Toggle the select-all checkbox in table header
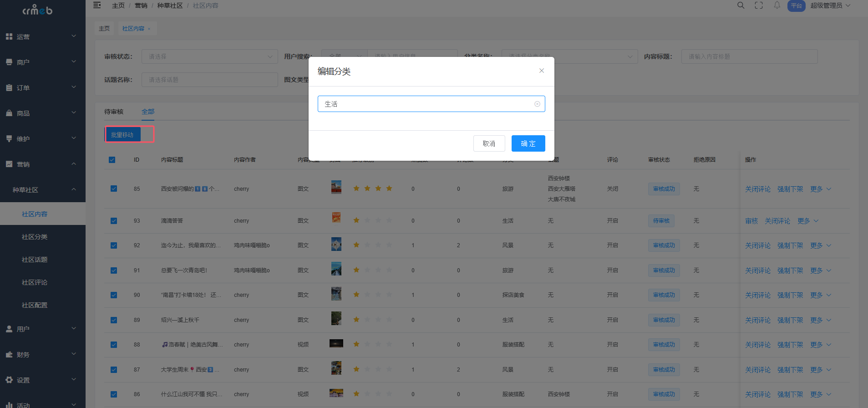 (x=112, y=160)
